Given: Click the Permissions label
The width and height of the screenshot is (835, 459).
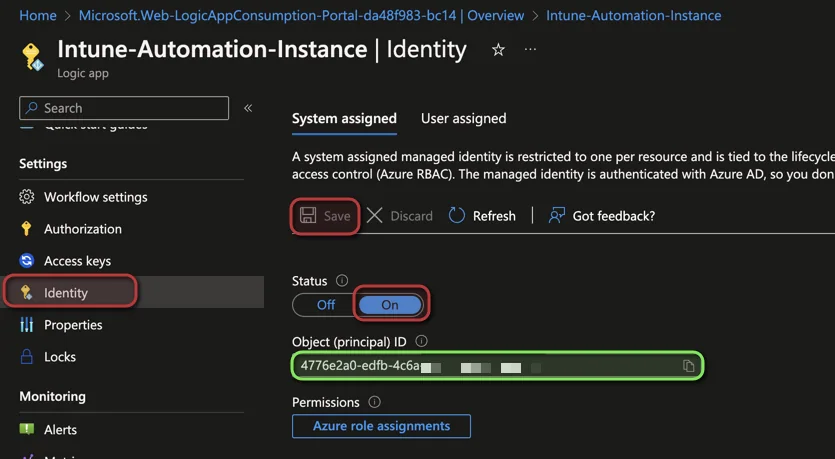Looking at the screenshot, I should click(x=325, y=403).
